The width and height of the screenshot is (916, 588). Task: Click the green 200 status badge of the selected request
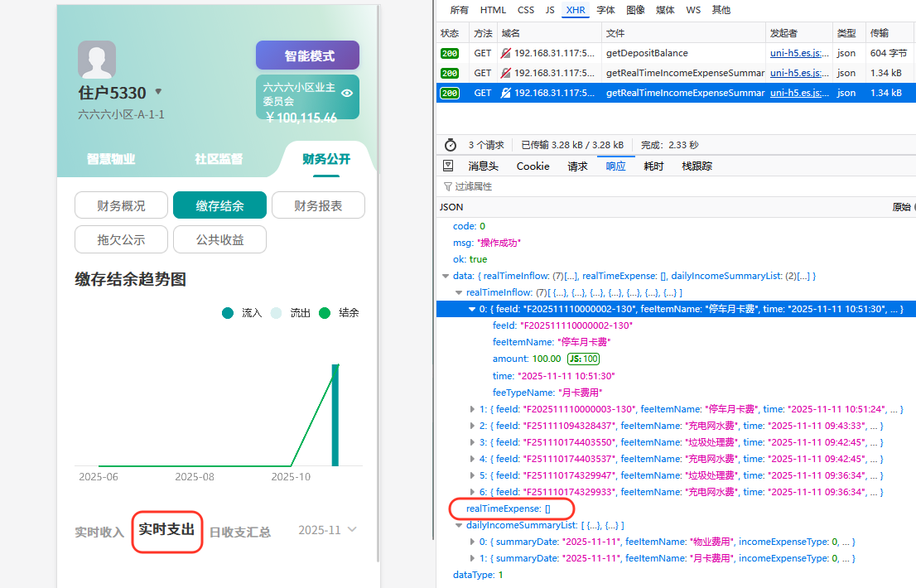pos(450,93)
